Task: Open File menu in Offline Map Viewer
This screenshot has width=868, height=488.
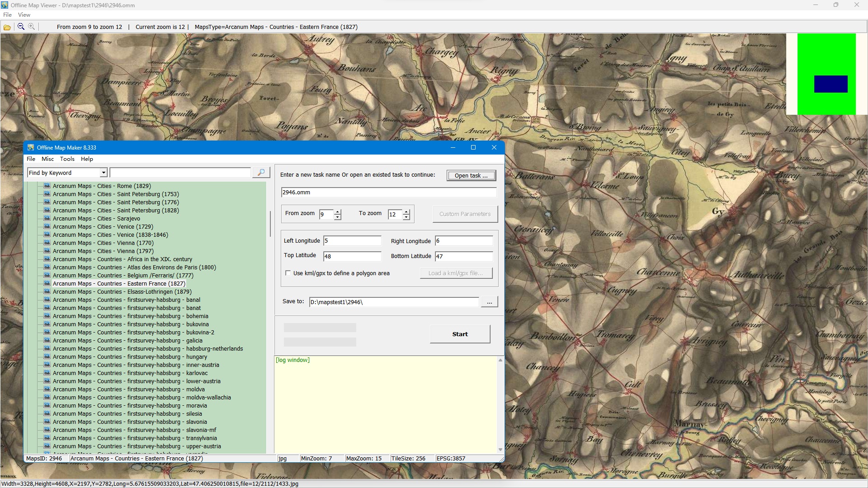Action: coord(7,15)
